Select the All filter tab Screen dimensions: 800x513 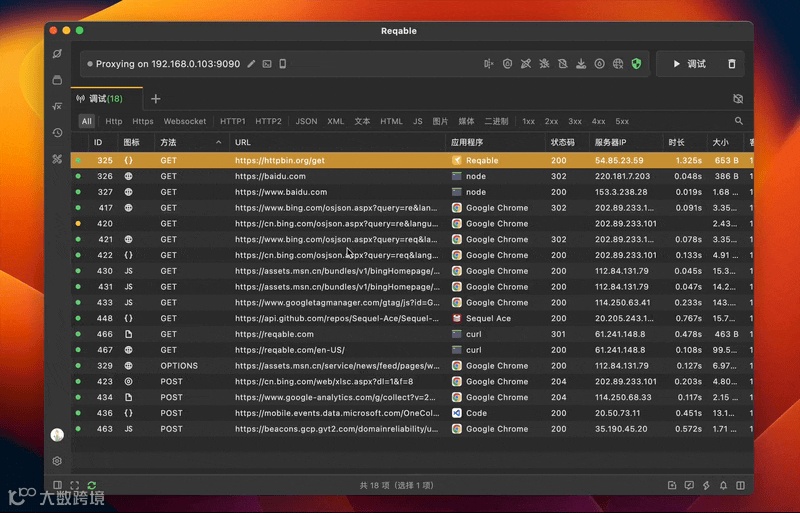(87, 121)
